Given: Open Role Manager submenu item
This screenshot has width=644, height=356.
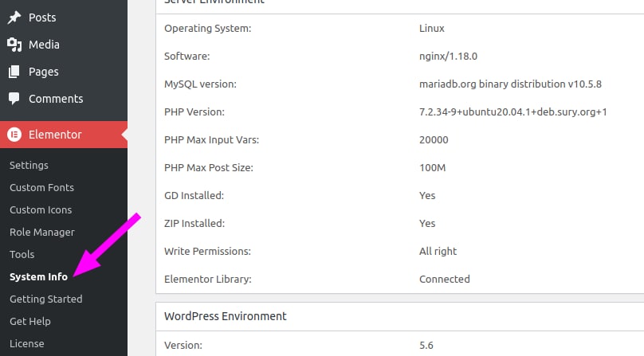Looking at the screenshot, I should [x=42, y=232].
